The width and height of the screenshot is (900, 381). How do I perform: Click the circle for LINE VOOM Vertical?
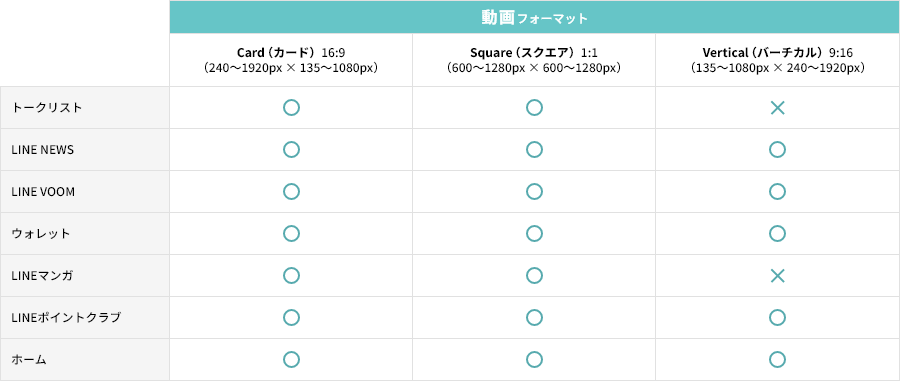777,192
